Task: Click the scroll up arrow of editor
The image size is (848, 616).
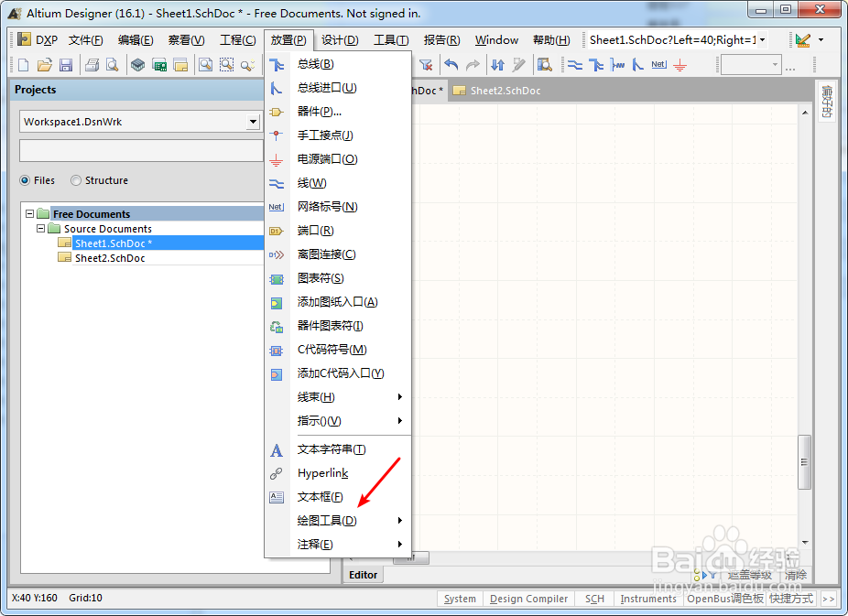Action: click(x=805, y=113)
